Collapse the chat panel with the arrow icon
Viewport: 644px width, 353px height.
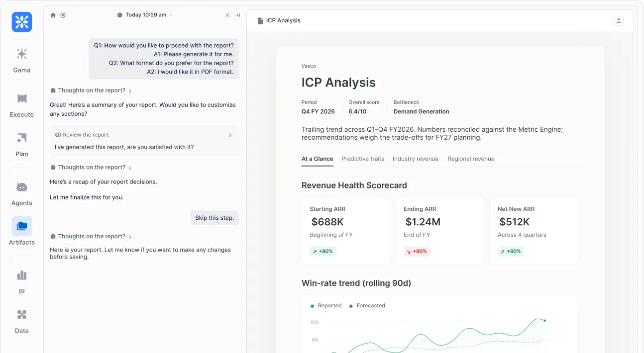click(x=237, y=15)
